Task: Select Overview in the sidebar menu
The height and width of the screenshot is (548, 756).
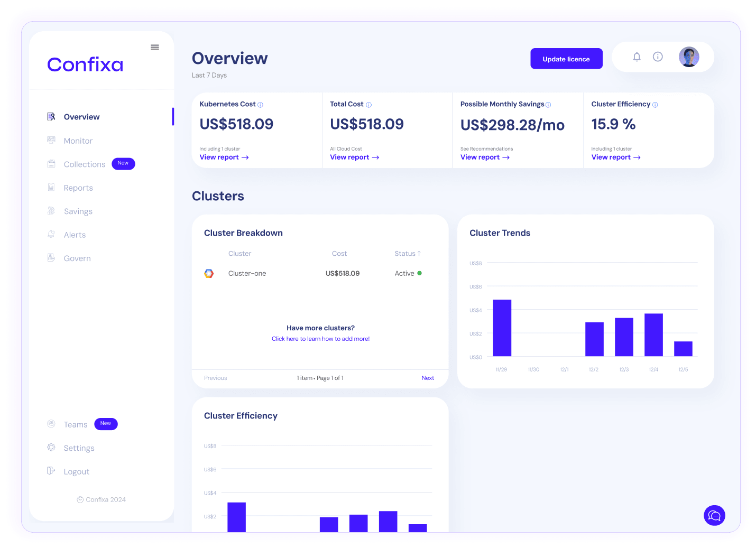Action: coord(81,117)
